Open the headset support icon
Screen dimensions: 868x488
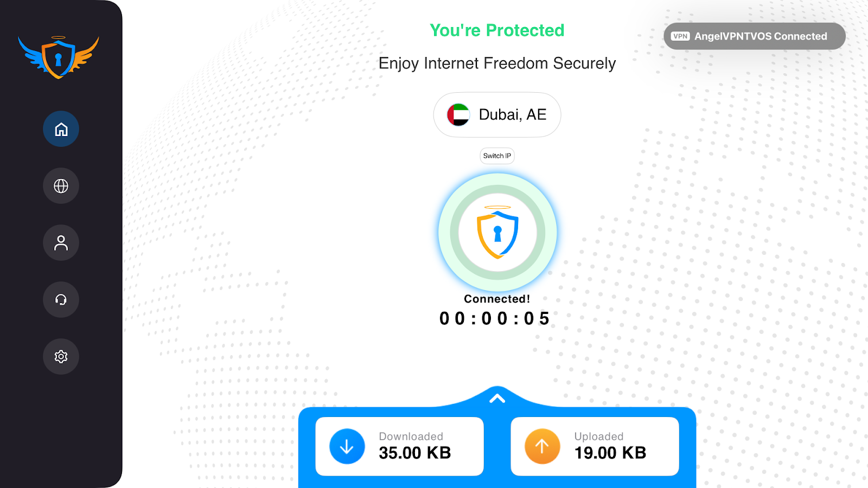61,300
